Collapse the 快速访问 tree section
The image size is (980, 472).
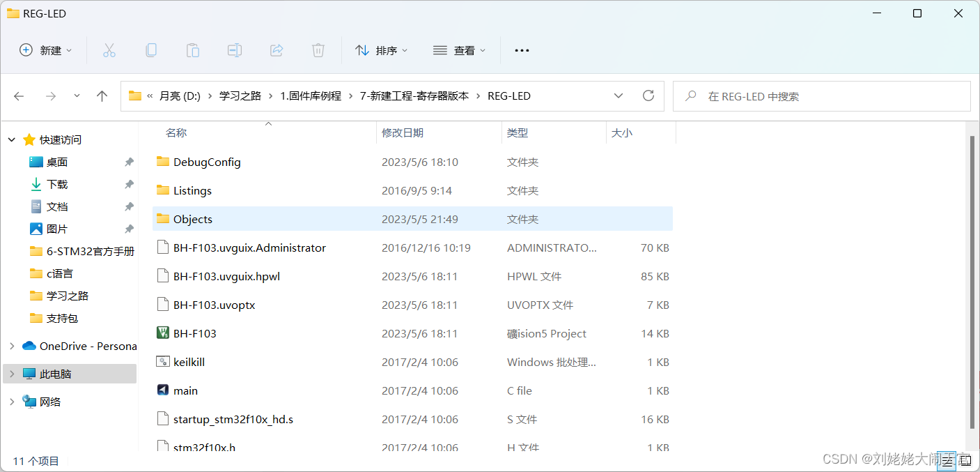(12, 139)
